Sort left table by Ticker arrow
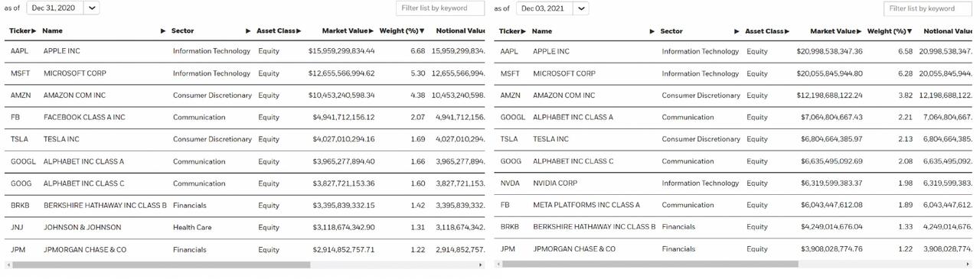This screenshot has width=980, height=279. pyautogui.click(x=34, y=31)
